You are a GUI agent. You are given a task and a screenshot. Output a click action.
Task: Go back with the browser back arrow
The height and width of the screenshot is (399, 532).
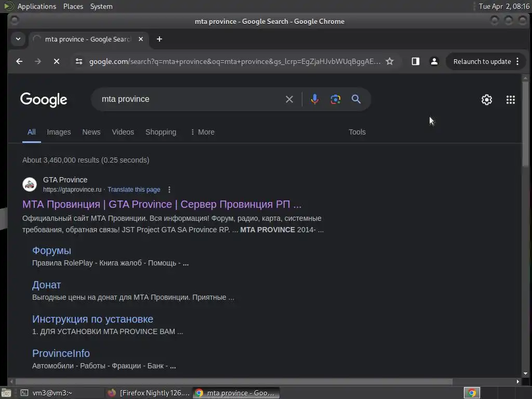click(x=19, y=61)
